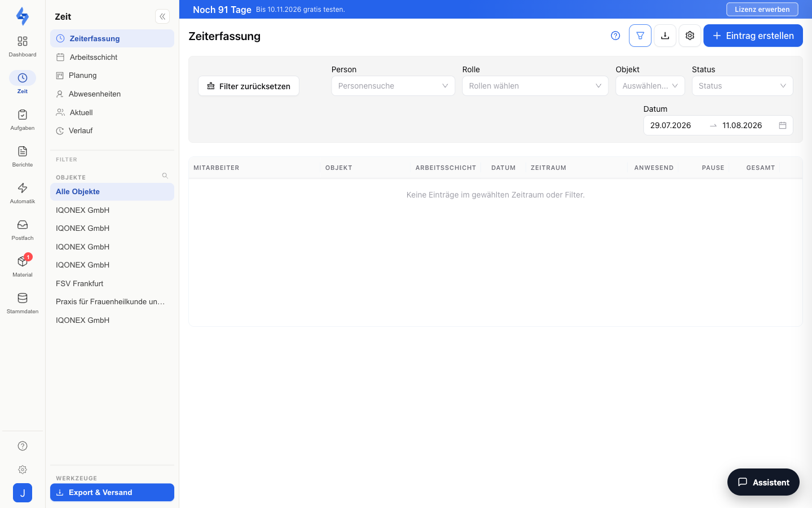Image resolution: width=812 pixels, height=508 pixels.
Task: Open Verlauf menu item
Action: point(112,130)
